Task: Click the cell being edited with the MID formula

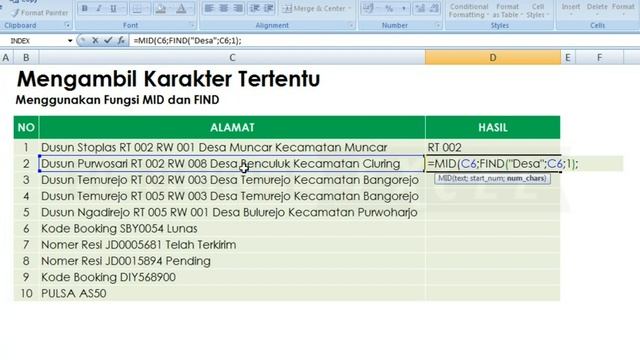Action: 493,164
